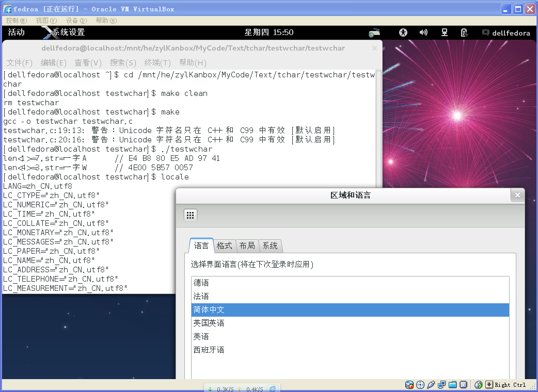Open the VirtualBox 设备(D) menu

pos(76,21)
